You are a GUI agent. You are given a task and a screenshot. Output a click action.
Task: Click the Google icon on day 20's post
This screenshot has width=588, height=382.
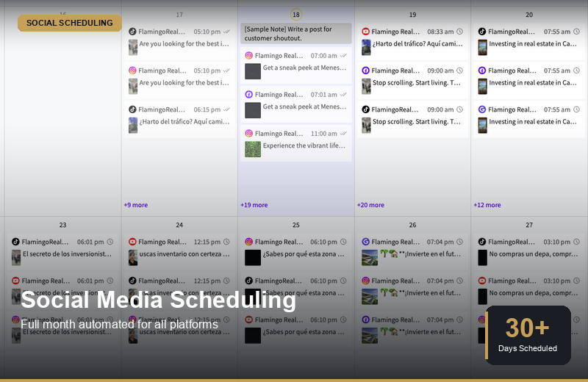tap(482, 109)
